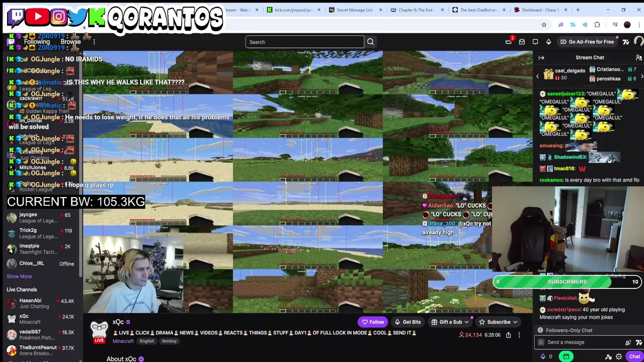
Task: Close the kick.com popout tab
Action: click(x=318, y=10)
